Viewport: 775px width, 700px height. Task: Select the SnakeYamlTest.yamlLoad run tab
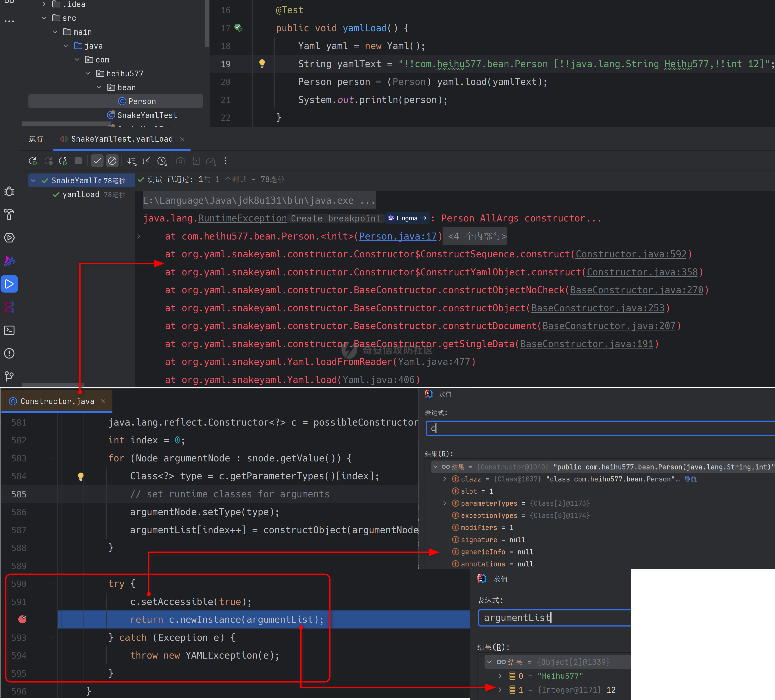(122, 139)
